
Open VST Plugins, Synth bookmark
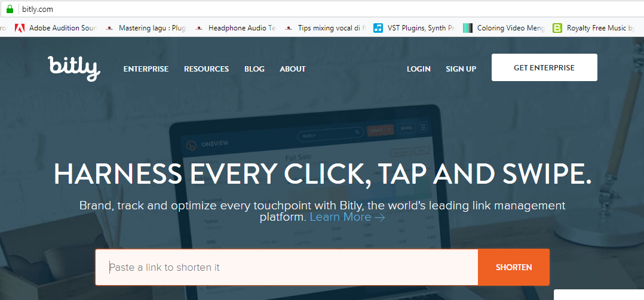[415, 28]
